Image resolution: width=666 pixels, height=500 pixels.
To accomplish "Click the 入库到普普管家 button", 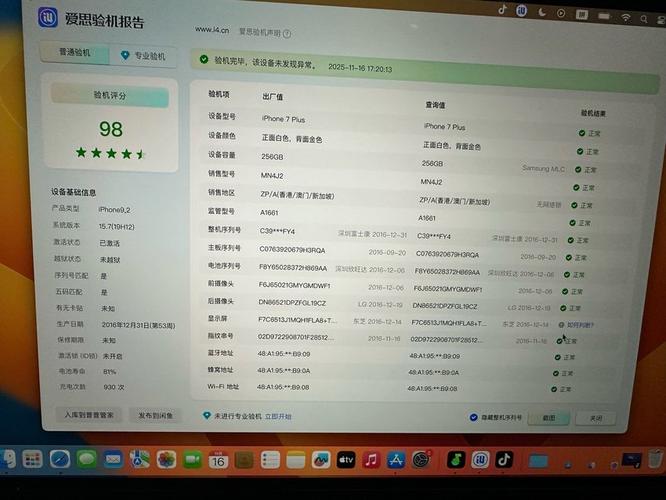I will (89, 415).
